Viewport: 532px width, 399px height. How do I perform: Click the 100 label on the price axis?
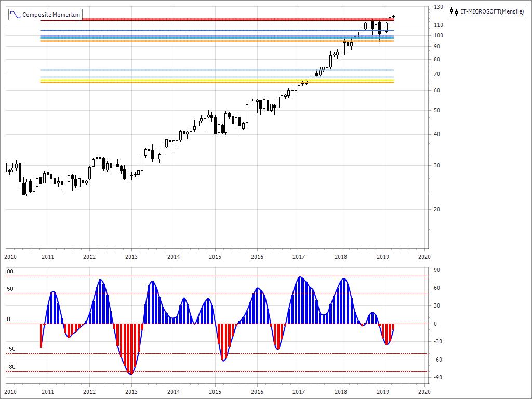click(x=438, y=35)
